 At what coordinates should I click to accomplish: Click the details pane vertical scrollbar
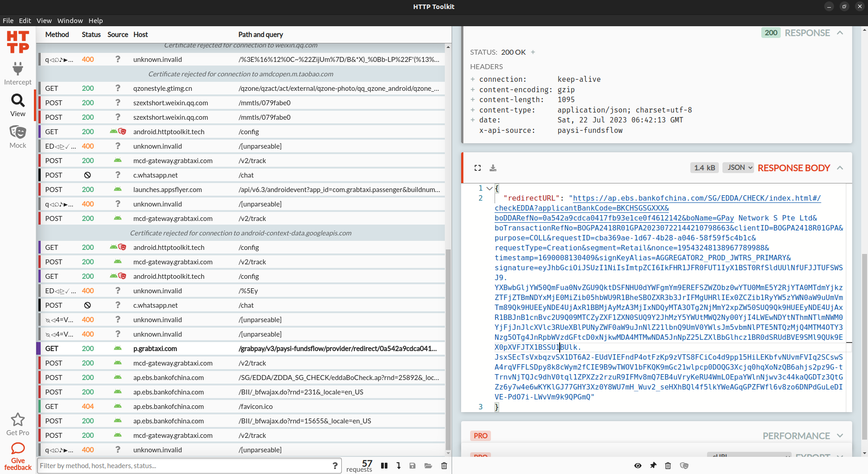click(x=864, y=346)
